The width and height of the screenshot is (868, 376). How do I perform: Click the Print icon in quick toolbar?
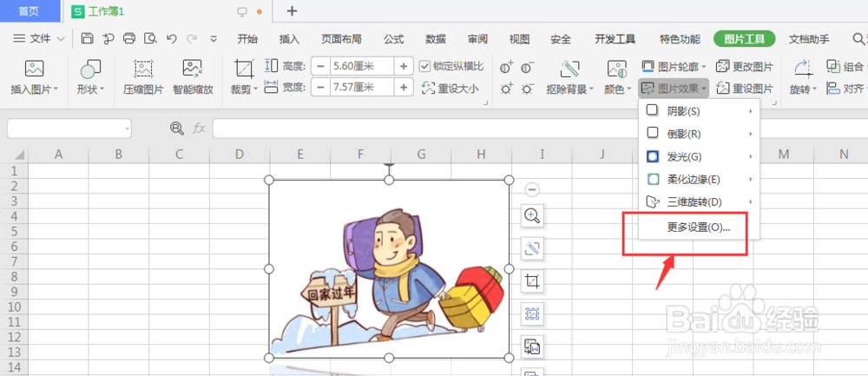129,38
